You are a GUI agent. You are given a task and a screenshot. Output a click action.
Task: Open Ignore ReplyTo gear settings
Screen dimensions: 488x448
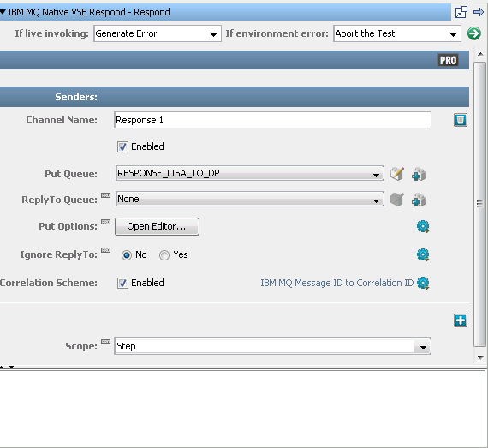pos(423,254)
